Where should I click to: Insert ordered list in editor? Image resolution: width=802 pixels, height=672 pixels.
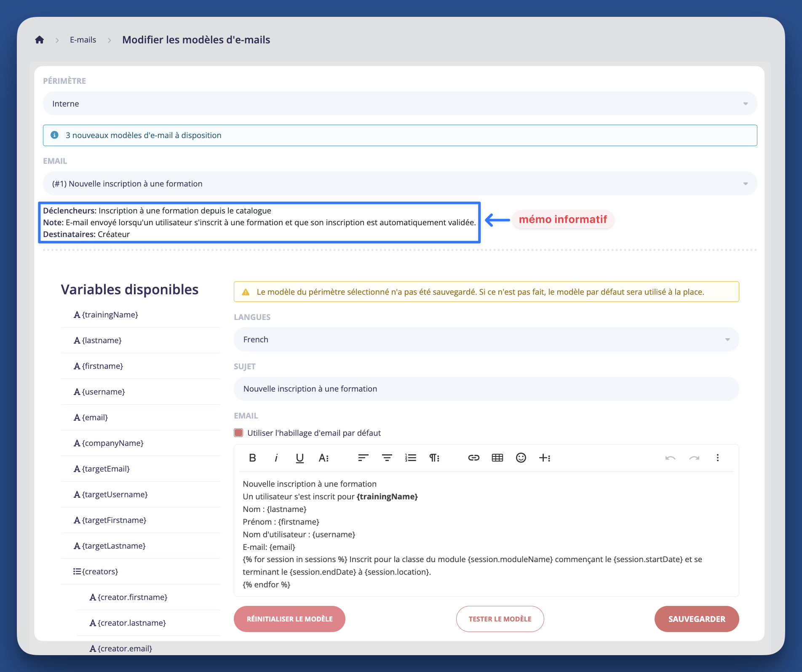(x=411, y=458)
